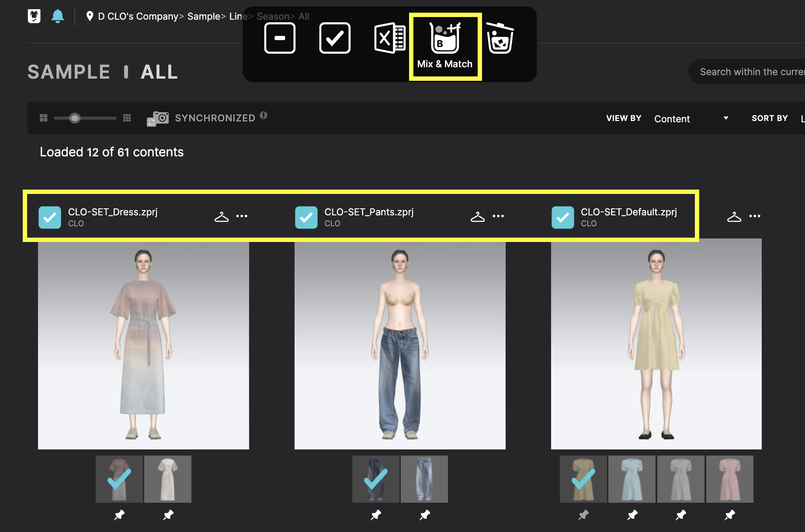Uncheck CLO-SET_Pants.zprj checkbox

pos(306,218)
